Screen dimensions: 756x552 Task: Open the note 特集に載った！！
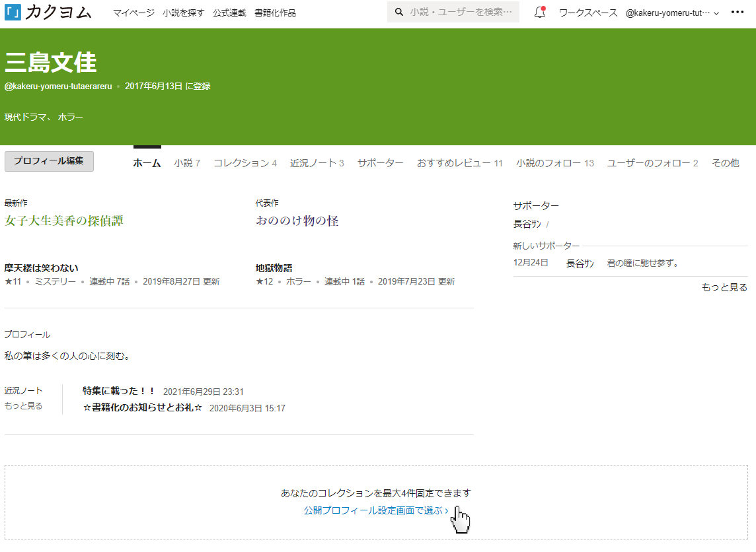[118, 391]
